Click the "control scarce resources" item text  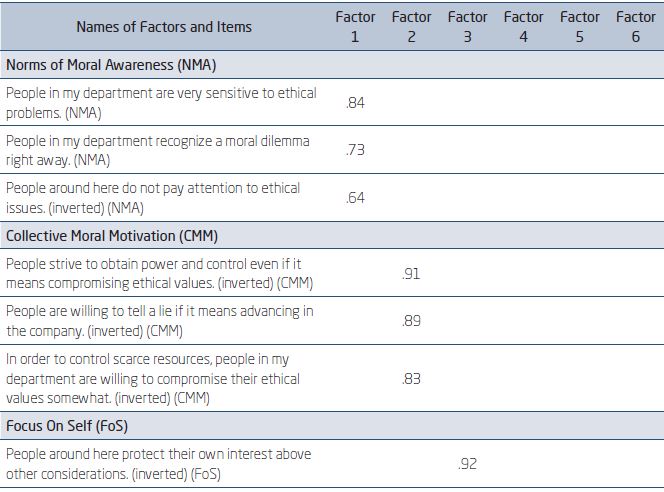point(152,378)
